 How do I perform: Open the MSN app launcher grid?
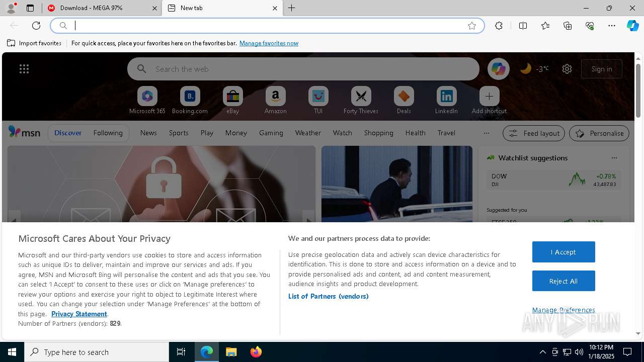24,69
